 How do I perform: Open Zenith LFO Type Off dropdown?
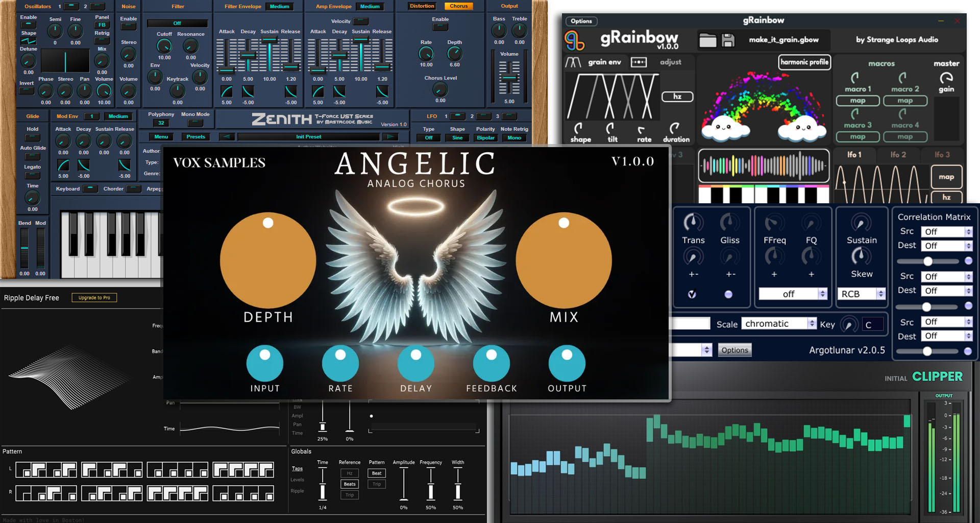[429, 138]
